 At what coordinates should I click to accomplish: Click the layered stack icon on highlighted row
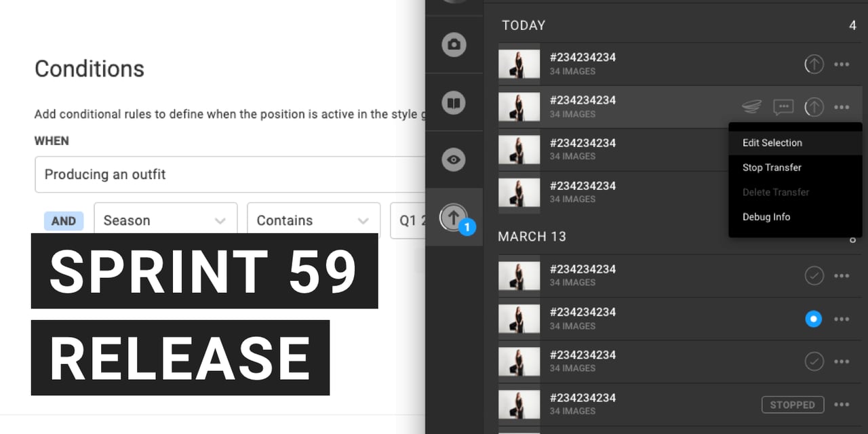751,107
